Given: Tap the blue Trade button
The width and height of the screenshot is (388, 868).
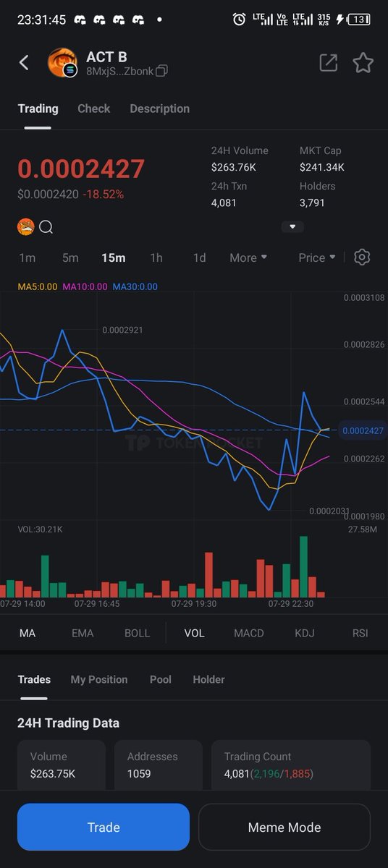Looking at the screenshot, I should point(104,827).
